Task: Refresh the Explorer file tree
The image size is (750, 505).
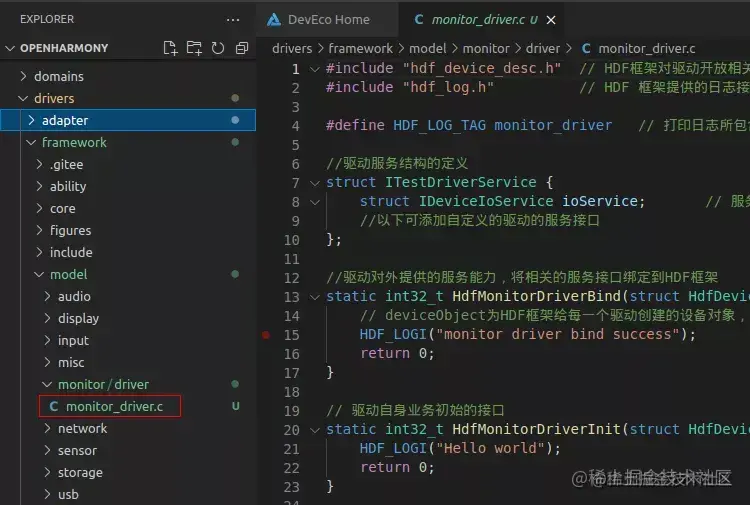Action: pos(218,48)
